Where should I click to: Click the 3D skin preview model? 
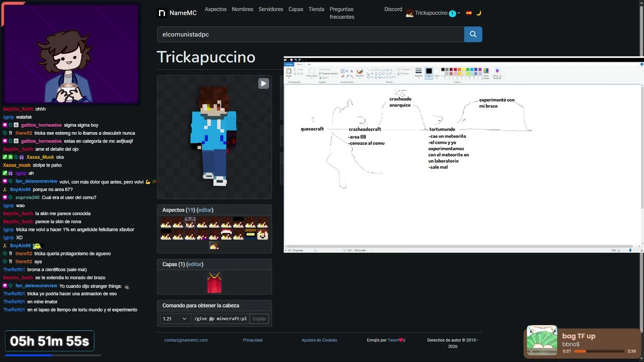click(x=214, y=137)
